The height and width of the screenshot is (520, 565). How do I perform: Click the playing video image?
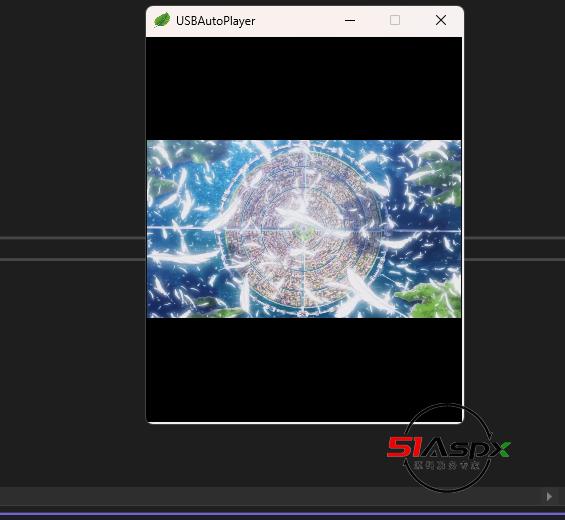(x=304, y=229)
